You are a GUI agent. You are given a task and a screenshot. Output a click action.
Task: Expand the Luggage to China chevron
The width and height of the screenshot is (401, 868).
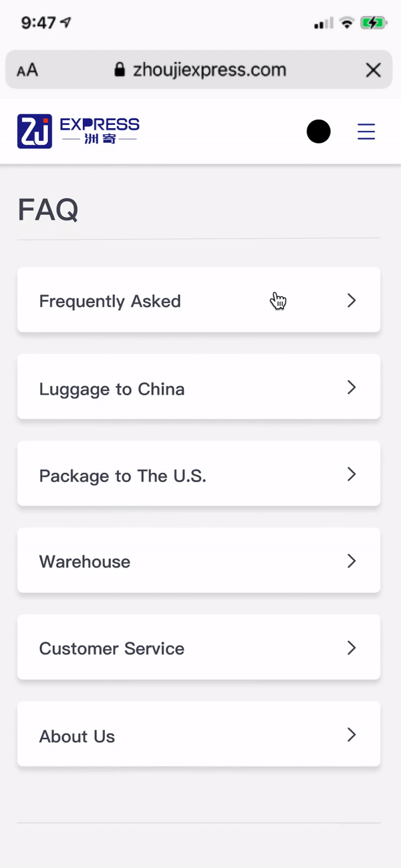(x=352, y=387)
